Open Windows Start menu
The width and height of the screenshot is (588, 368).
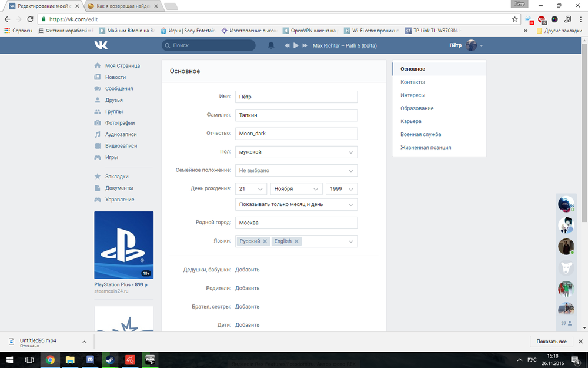pyautogui.click(x=9, y=360)
